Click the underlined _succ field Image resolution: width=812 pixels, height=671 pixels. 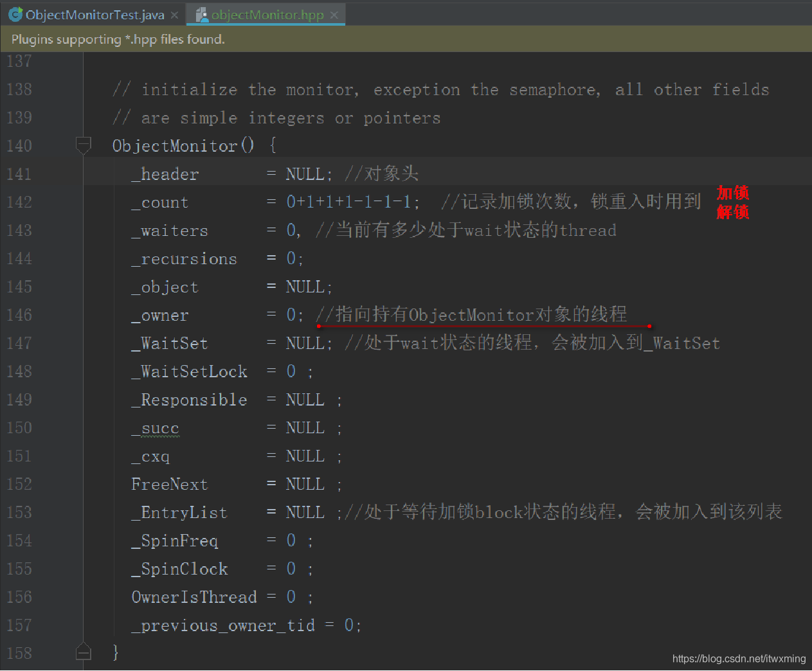tap(156, 428)
